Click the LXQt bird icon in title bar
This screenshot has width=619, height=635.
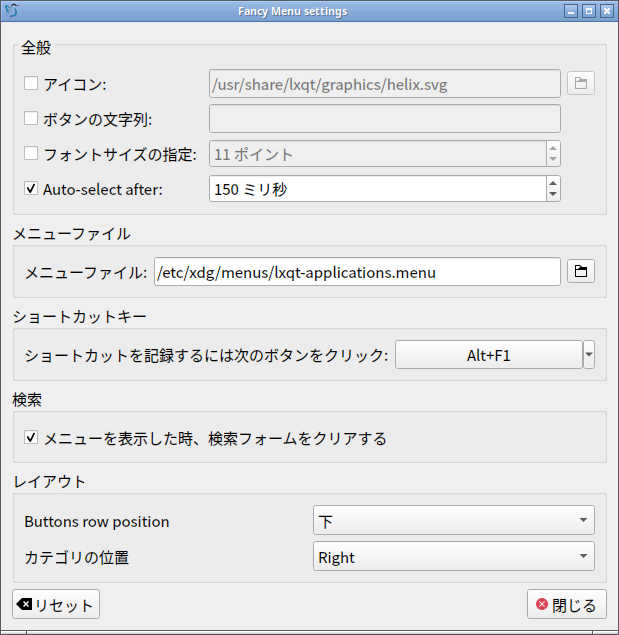(12, 11)
